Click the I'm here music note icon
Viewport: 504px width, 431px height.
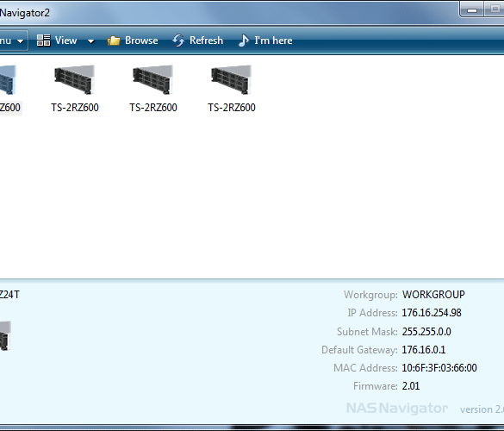point(243,41)
